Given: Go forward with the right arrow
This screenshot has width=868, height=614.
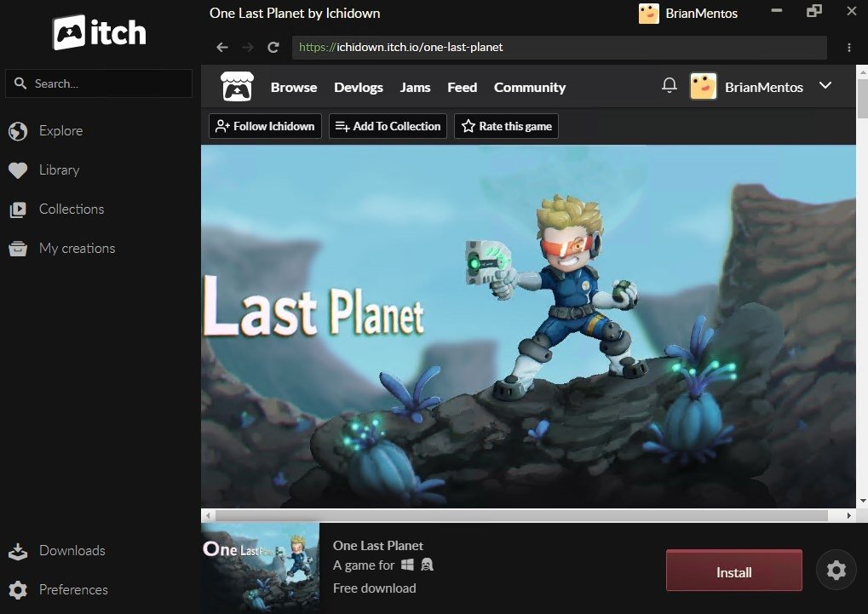Looking at the screenshot, I should [x=247, y=48].
